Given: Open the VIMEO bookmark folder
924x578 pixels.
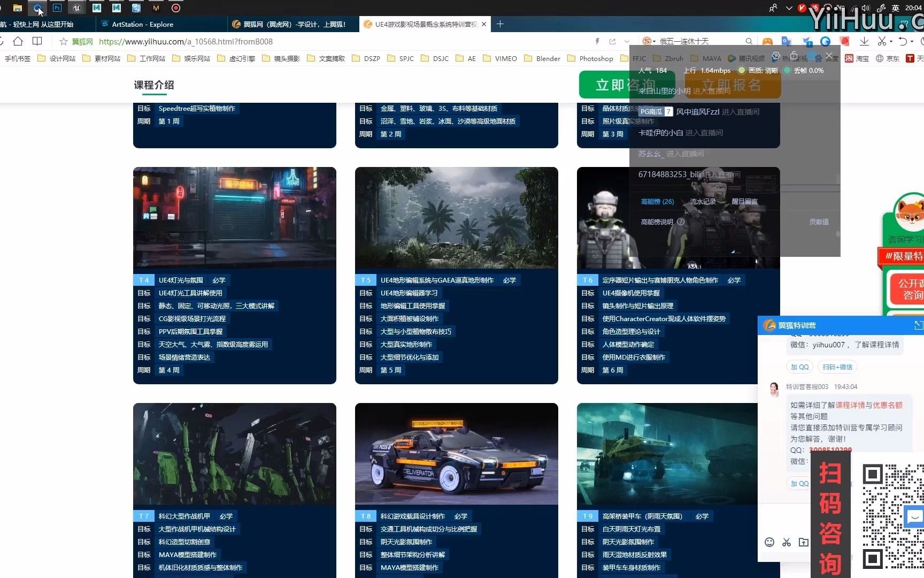Looking at the screenshot, I should click(x=500, y=58).
